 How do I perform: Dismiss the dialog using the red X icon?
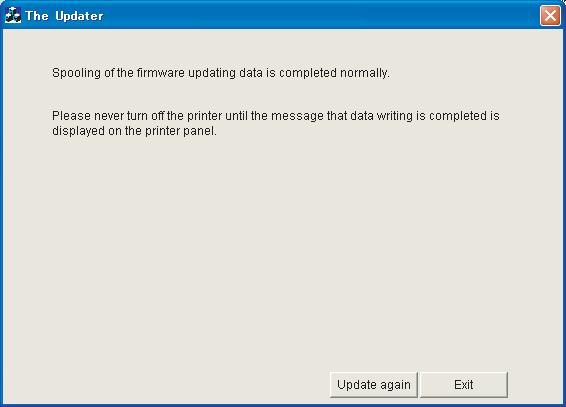(550, 16)
